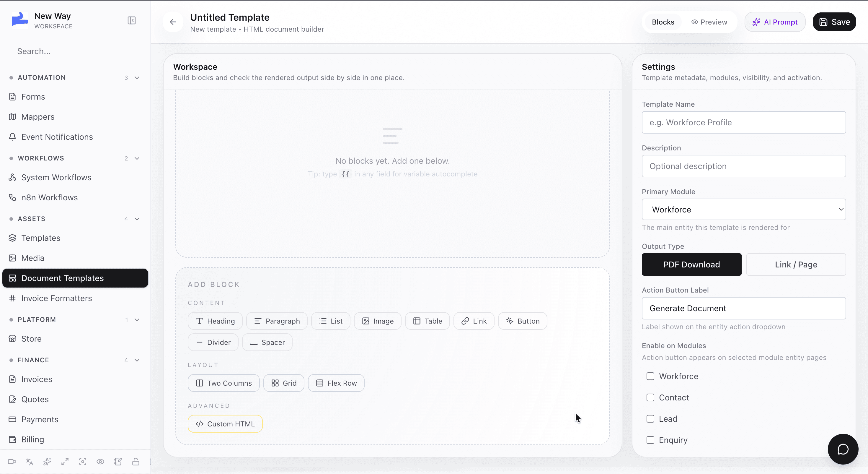
Task: Save the template
Action: 834,22
